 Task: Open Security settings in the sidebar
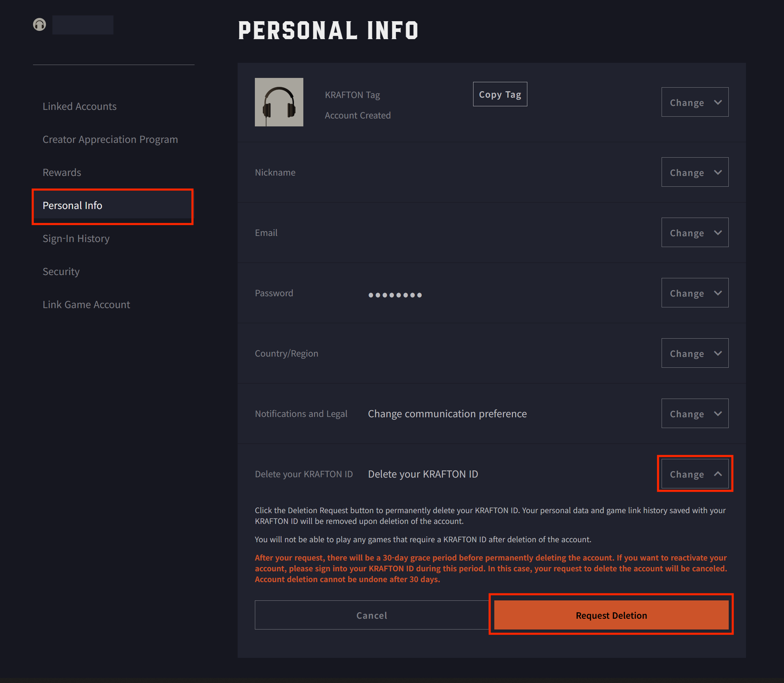pyautogui.click(x=61, y=272)
